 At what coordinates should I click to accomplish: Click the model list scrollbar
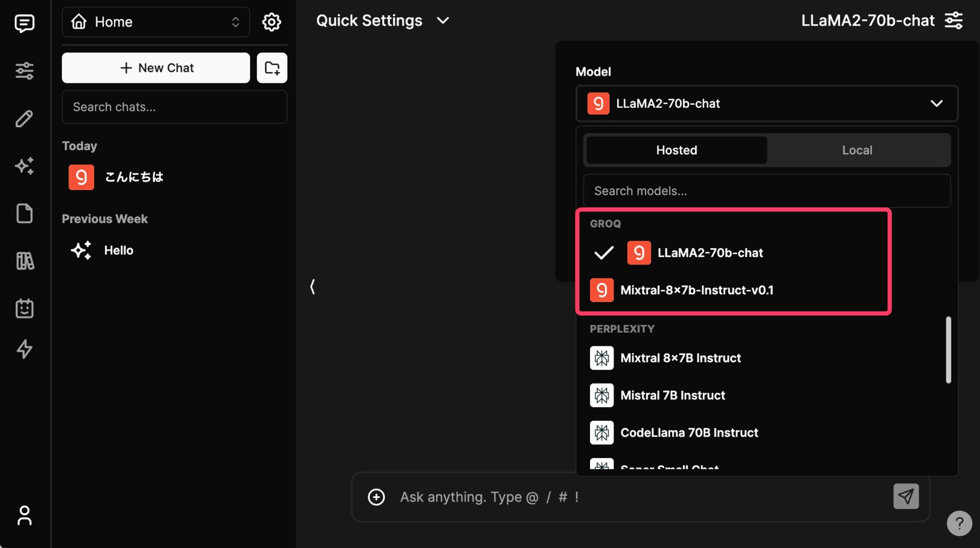tap(948, 350)
